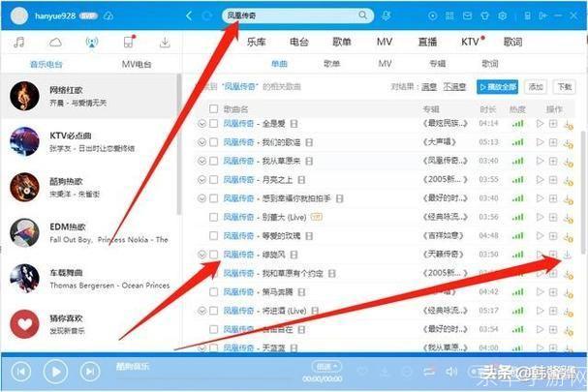Image resolution: width=588 pixels, height=392 pixels.
Task: Check the box for 我从草原来
Action: [x=213, y=161]
